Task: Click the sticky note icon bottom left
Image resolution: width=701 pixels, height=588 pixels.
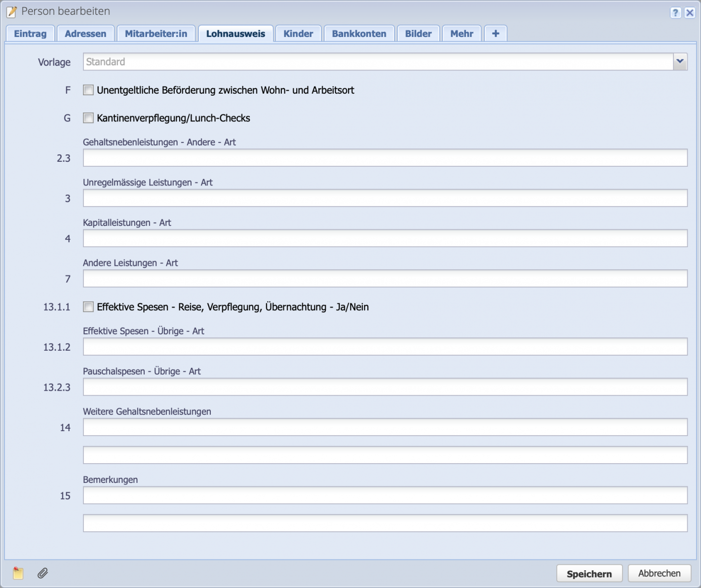Action: point(18,573)
